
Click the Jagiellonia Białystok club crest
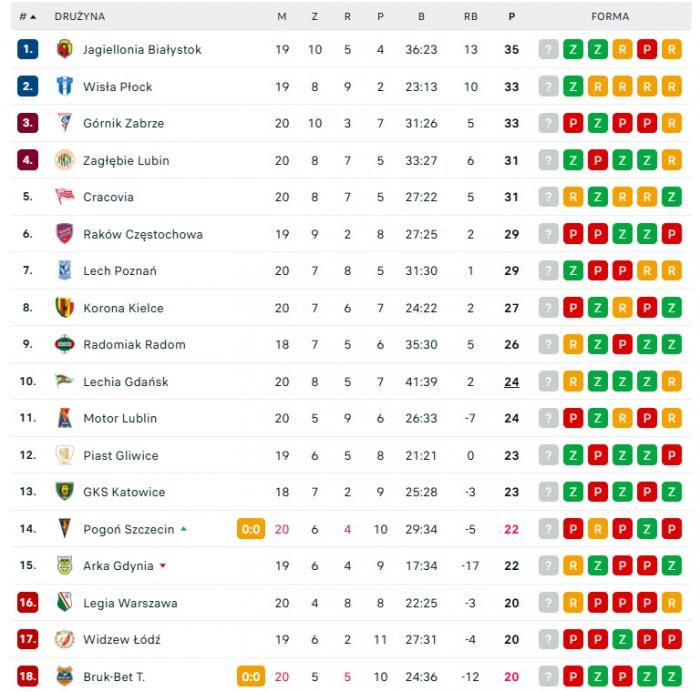coord(65,49)
